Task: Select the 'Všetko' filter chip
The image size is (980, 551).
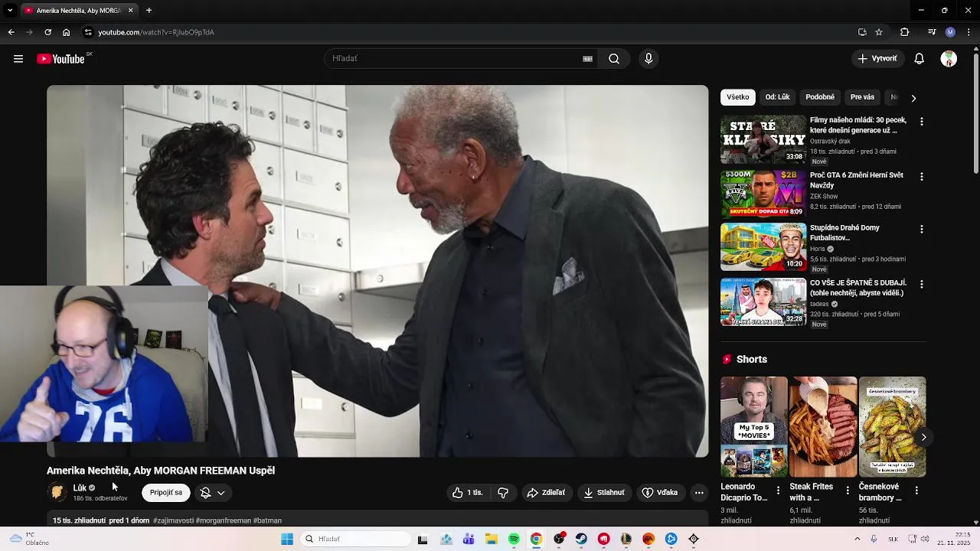Action: tap(738, 97)
